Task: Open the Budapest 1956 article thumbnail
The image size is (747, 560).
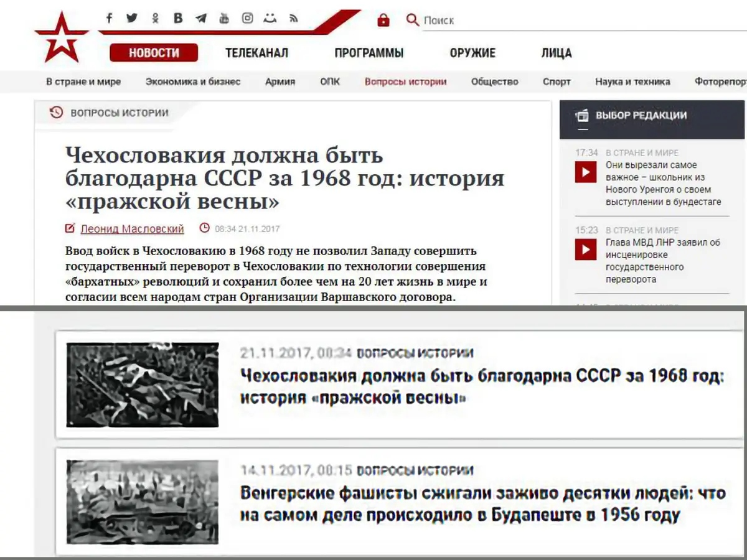Action: (x=143, y=502)
